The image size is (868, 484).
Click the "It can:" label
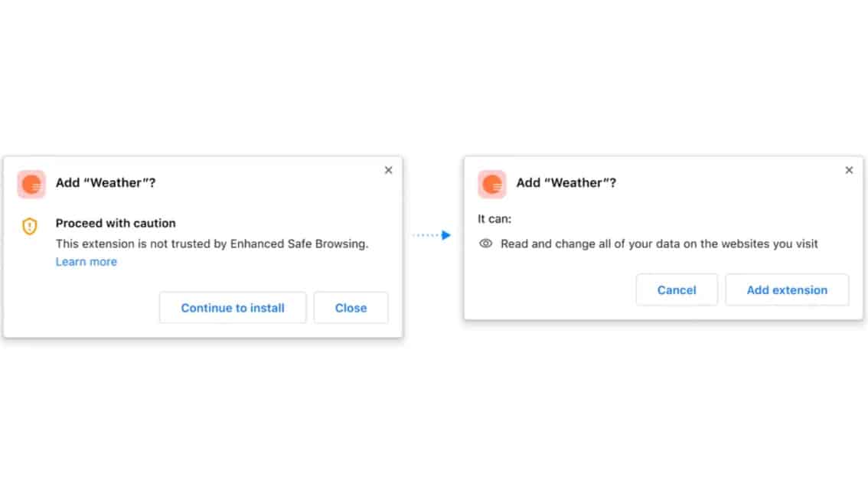tap(494, 219)
